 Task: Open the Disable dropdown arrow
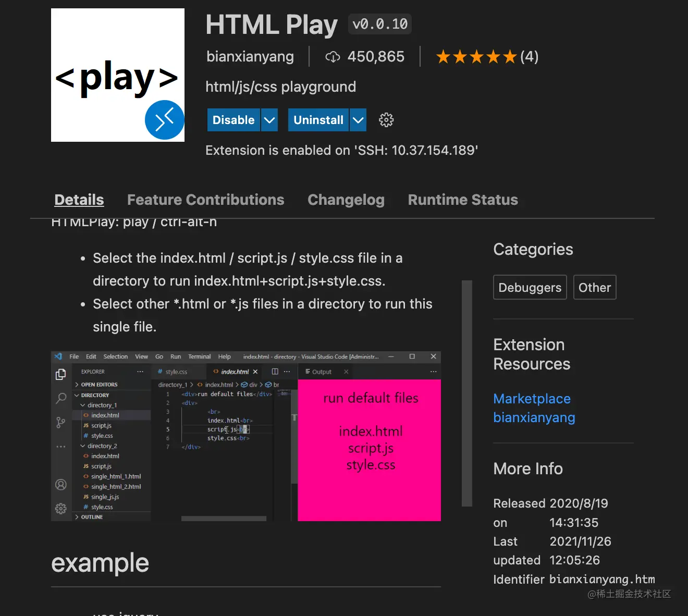(x=269, y=120)
